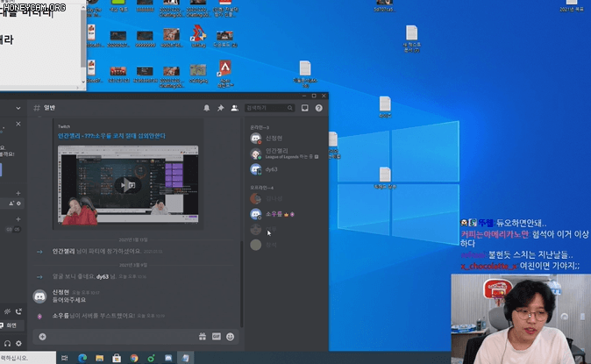Open channel edit gear in sidebar
Image resolution: width=591 pixels, height=364 pixels.
(18, 203)
